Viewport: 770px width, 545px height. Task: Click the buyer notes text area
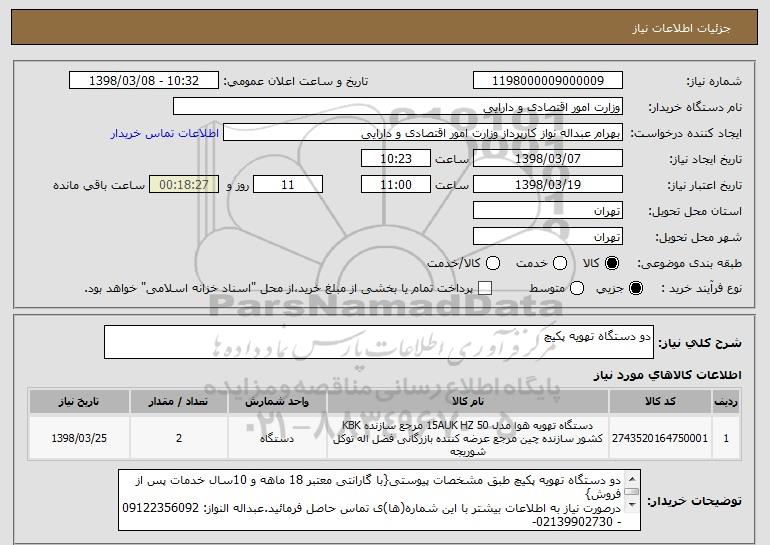[379, 500]
